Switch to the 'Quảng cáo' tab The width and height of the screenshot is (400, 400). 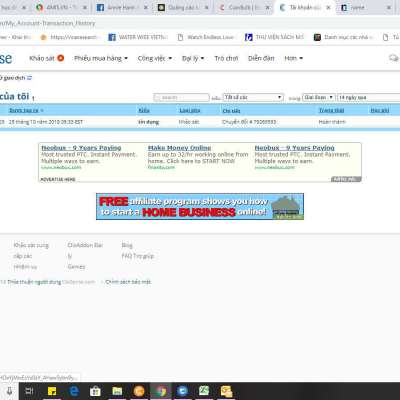click(183, 7)
